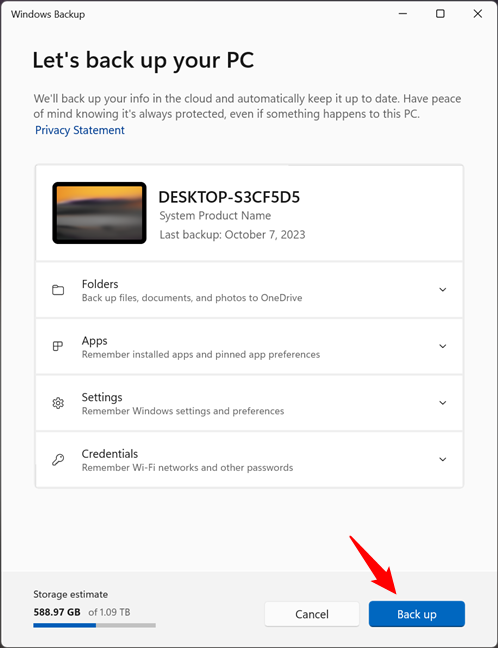Expand the Settings section chevron
This screenshot has width=498, height=648.
click(x=443, y=403)
